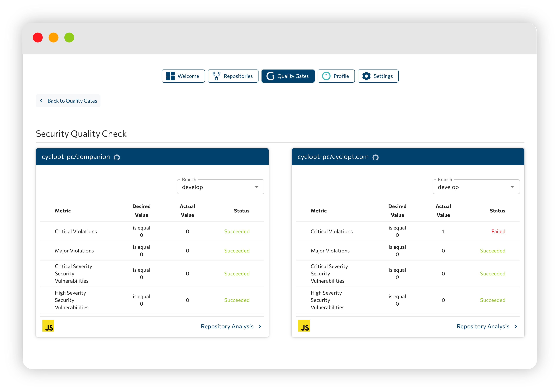Go Back to Quality Gates
This screenshot has width=560, height=392.
point(68,101)
